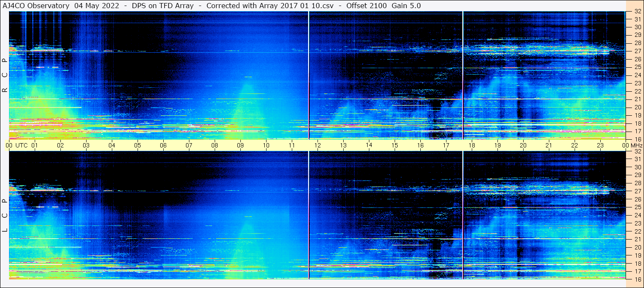
Task: Click hour "18" on the time axis
Action: click(x=472, y=145)
